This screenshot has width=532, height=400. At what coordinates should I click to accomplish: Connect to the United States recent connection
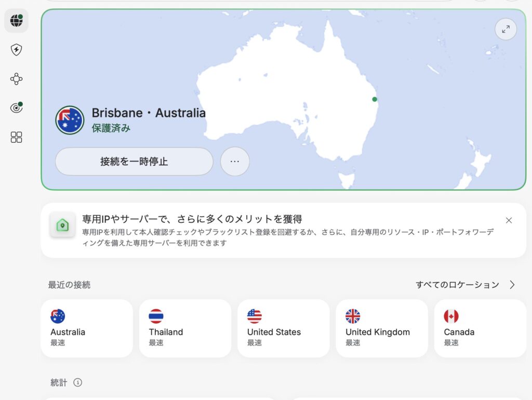click(x=284, y=328)
